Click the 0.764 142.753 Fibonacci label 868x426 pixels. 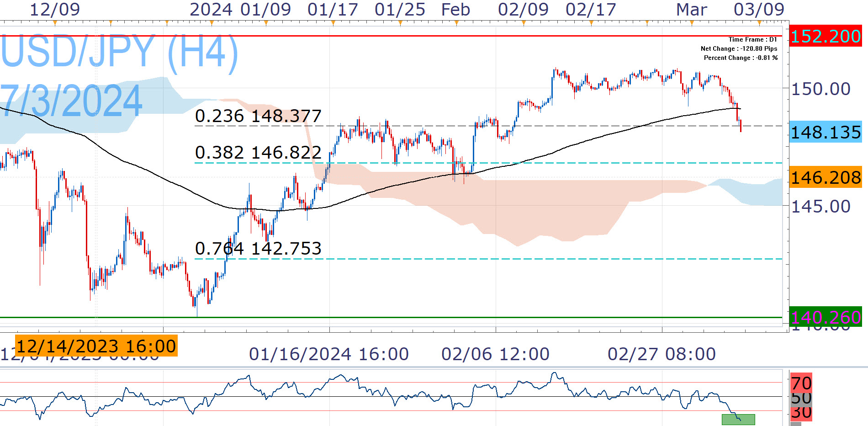click(258, 249)
